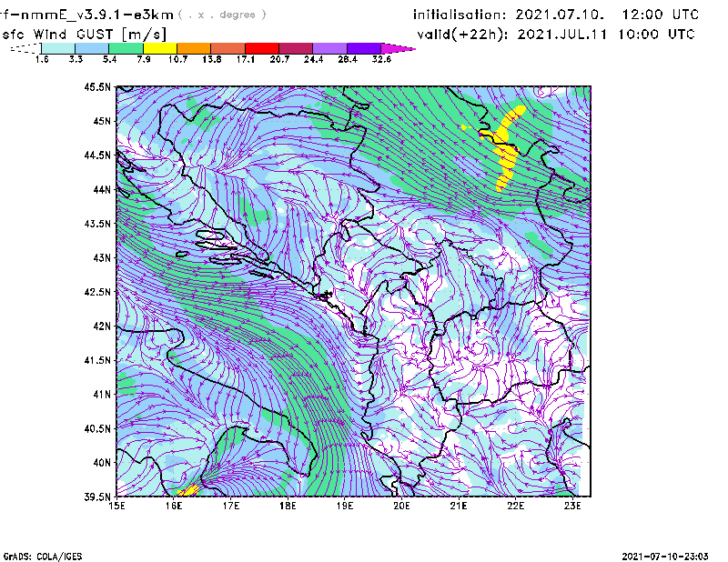Click the 41.5N latitude label
Viewport: 728px width, 562px height.
[x=97, y=360]
